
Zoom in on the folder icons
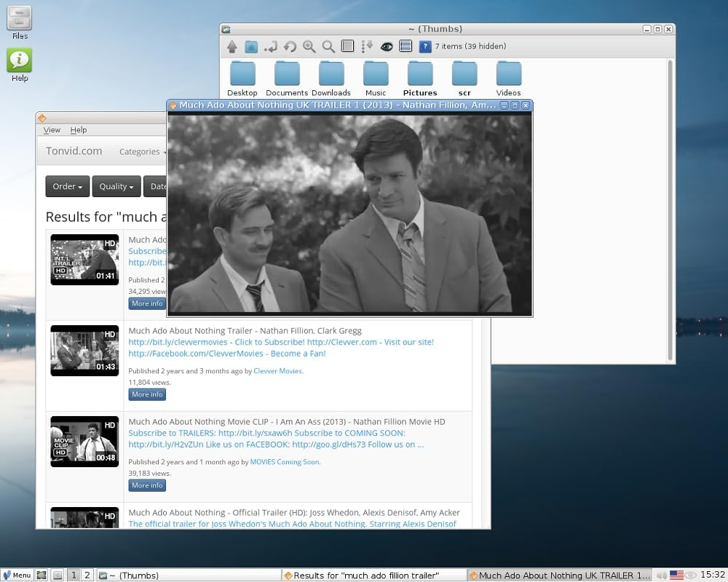click(x=309, y=46)
